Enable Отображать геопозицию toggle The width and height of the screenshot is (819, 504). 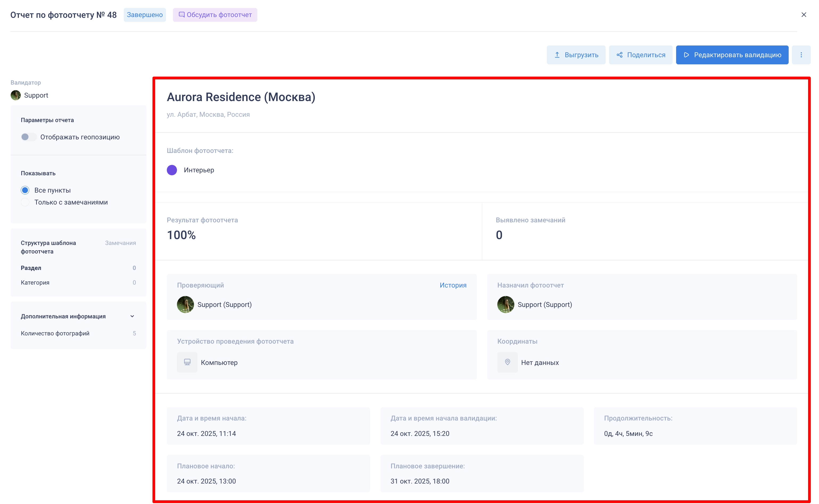click(x=28, y=137)
